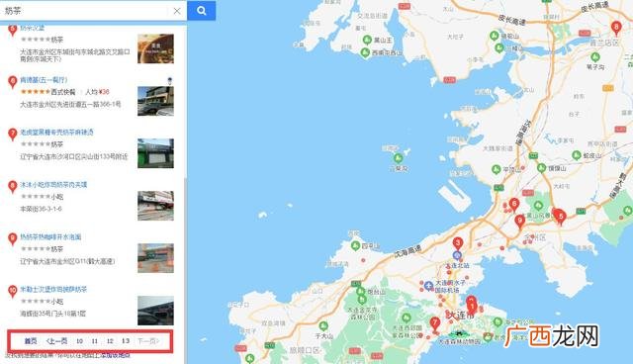Click the 沈海高速 highway label
The width and height of the screenshot is (633, 364).
point(407,251)
